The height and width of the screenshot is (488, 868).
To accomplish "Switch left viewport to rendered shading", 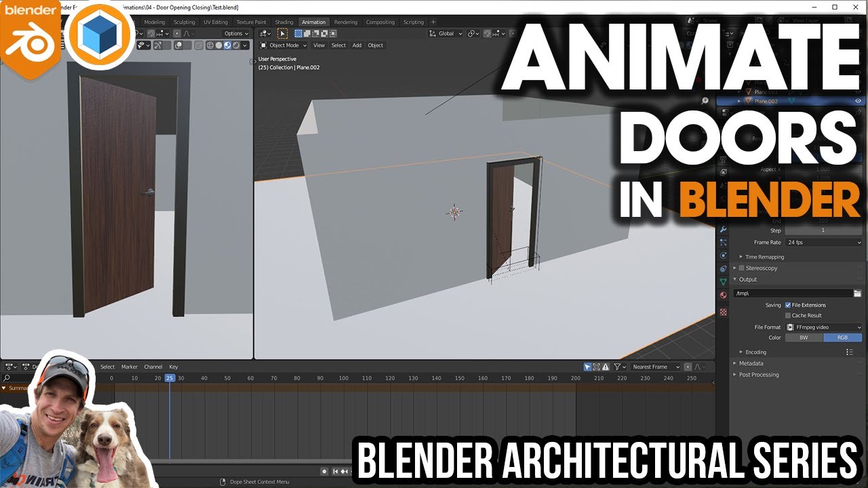I will click(236, 45).
